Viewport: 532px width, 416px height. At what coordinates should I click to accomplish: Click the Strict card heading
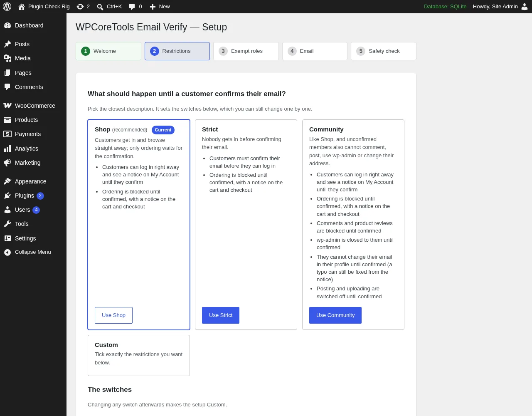tap(210, 129)
